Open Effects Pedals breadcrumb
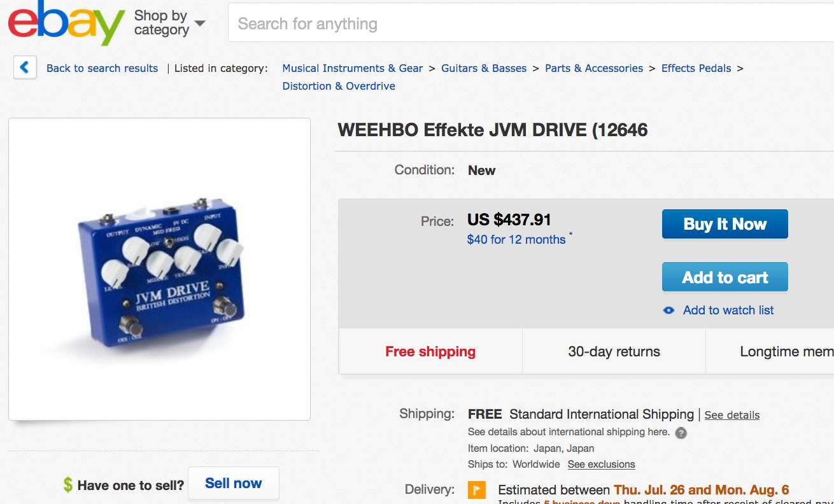The height and width of the screenshot is (504, 834). click(x=696, y=68)
